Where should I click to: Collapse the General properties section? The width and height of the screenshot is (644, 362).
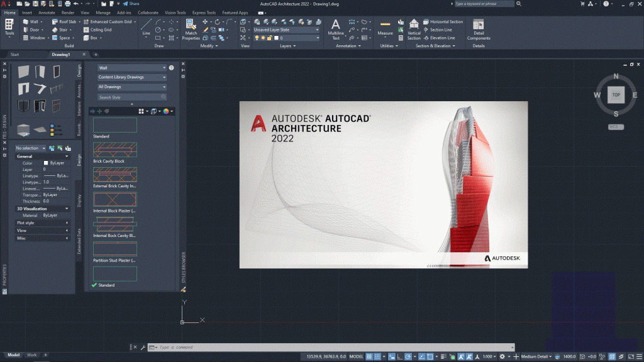(42, 156)
